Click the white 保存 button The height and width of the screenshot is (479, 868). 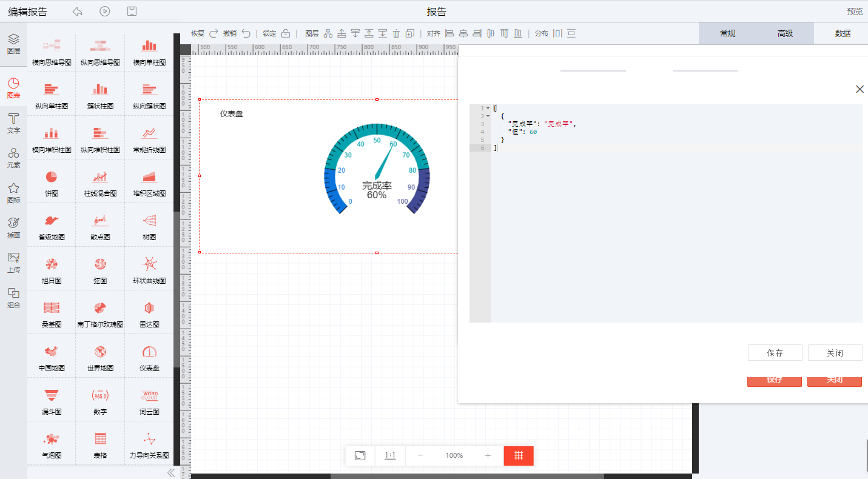click(x=775, y=353)
